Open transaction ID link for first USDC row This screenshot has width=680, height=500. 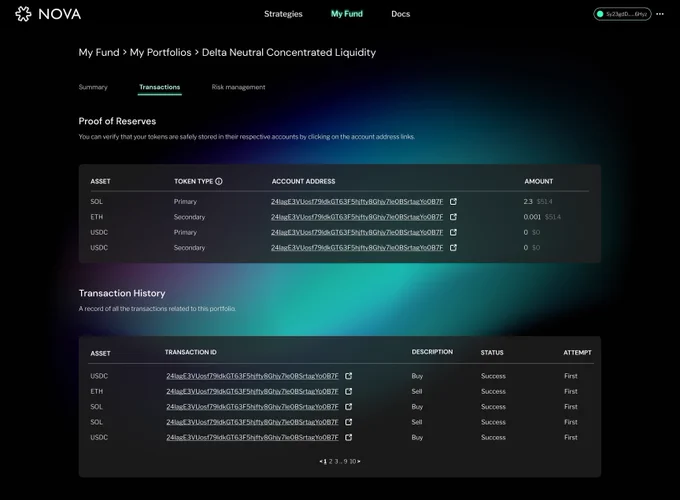252,376
